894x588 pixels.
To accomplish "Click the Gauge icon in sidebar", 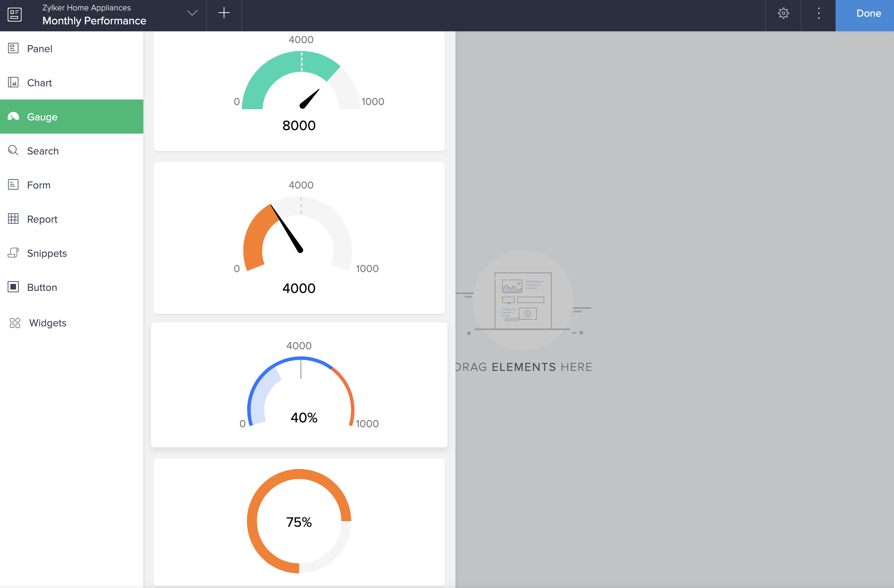I will pos(13,117).
